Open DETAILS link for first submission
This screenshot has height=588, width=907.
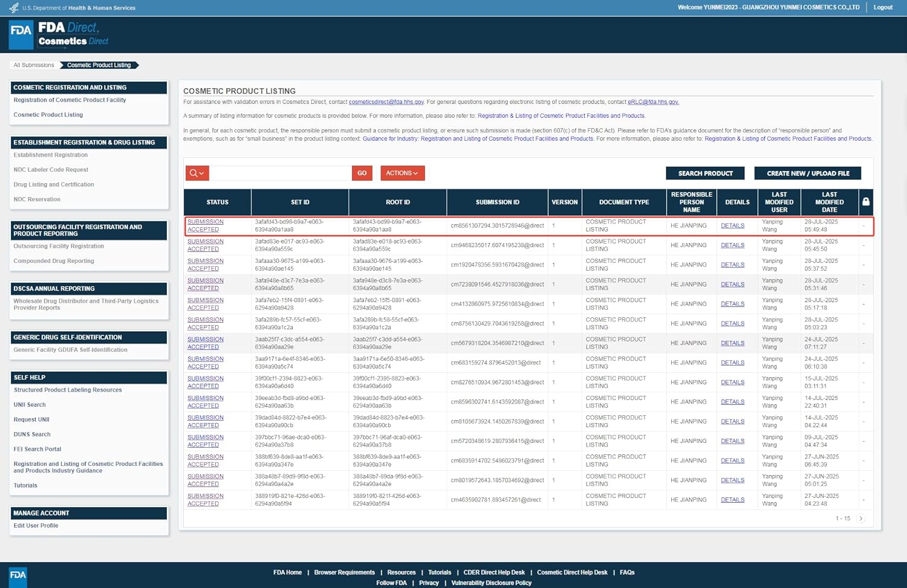732,226
